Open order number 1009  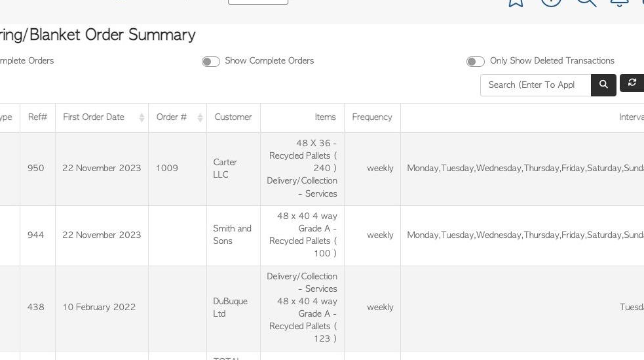tap(167, 168)
